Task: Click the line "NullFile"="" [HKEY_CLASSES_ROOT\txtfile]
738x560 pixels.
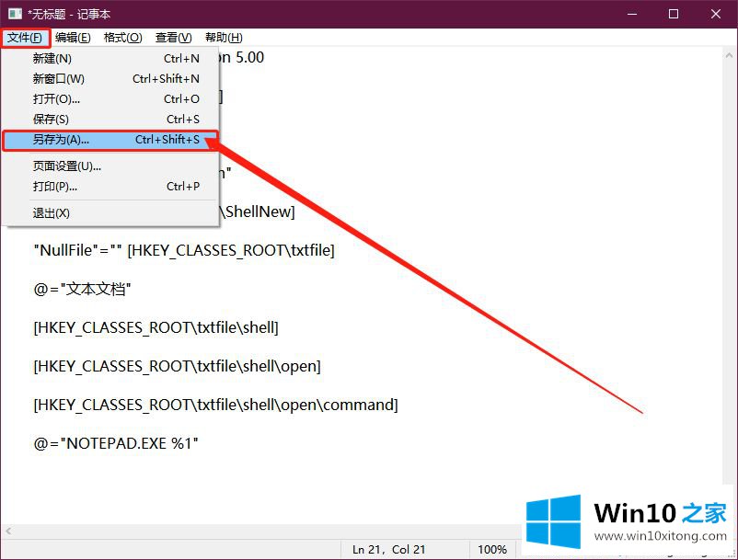Action: click(184, 250)
